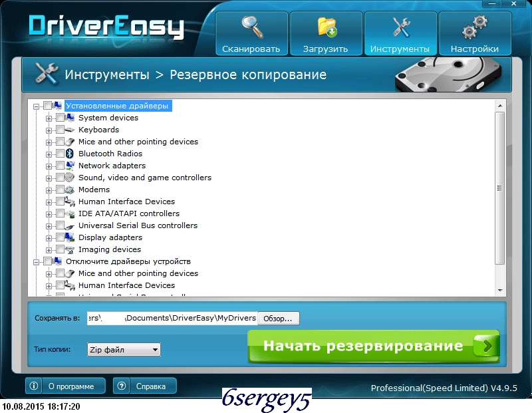The width and height of the screenshot is (532, 413).
Task: Click the System devices category icon
Action: click(70, 118)
